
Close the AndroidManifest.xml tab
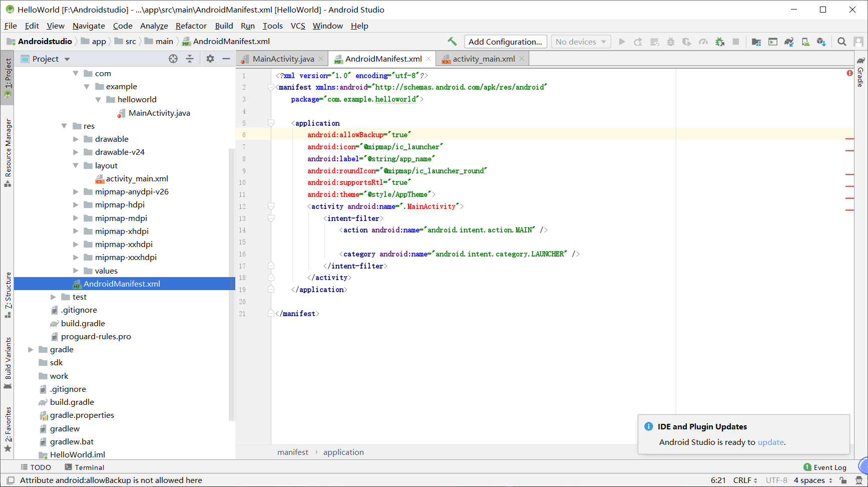pos(428,59)
